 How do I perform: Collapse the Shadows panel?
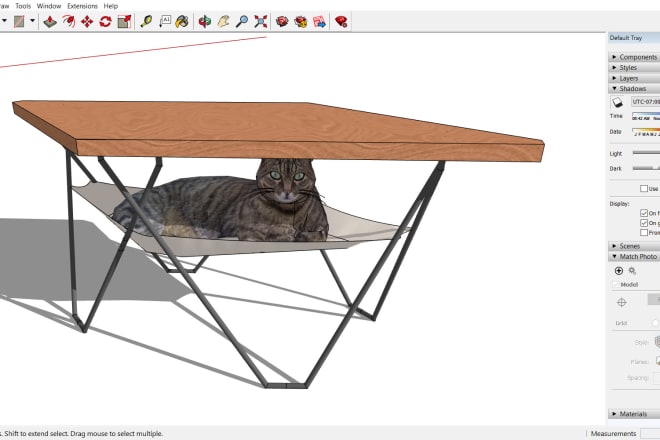click(634, 88)
